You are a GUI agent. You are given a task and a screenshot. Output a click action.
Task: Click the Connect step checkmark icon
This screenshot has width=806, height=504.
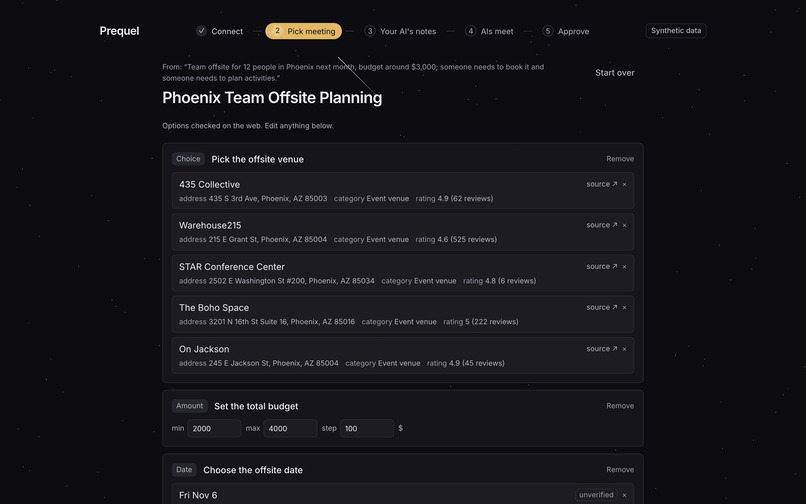202,31
